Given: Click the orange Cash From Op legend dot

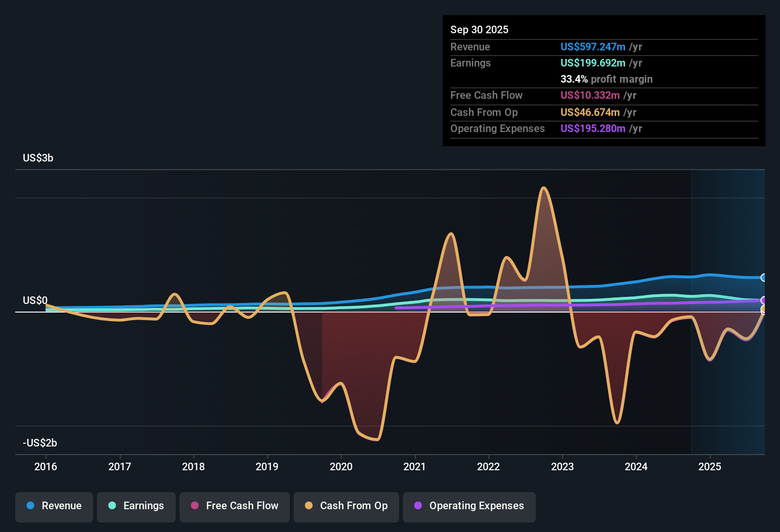Looking at the screenshot, I should (x=309, y=506).
